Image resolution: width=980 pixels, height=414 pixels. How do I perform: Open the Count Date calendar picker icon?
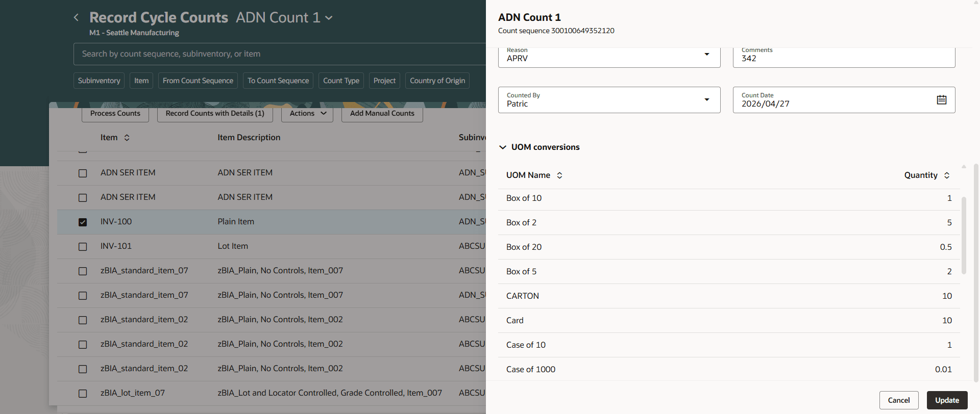[x=942, y=100]
